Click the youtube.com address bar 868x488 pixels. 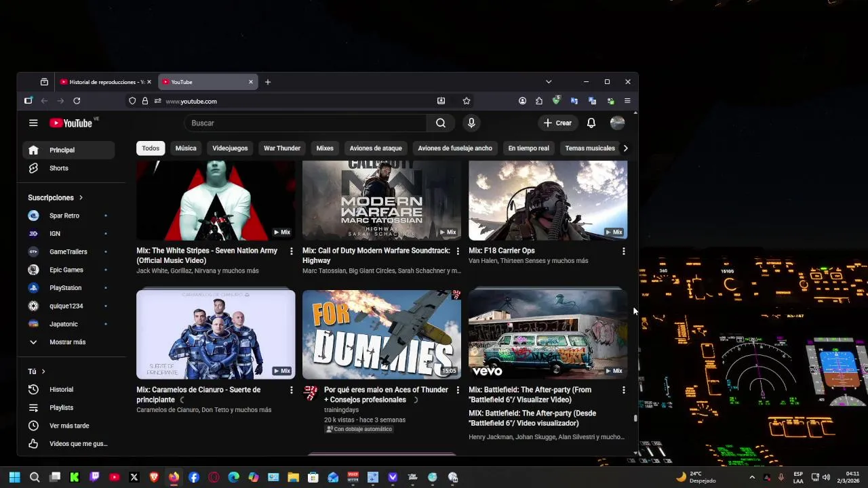(298, 101)
